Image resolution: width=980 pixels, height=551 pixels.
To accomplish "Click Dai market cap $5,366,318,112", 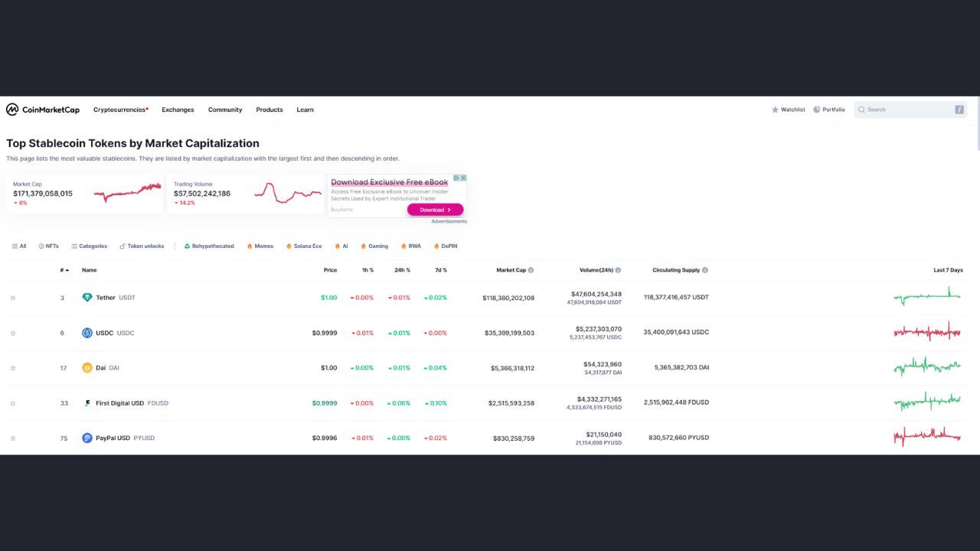I will (x=513, y=368).
